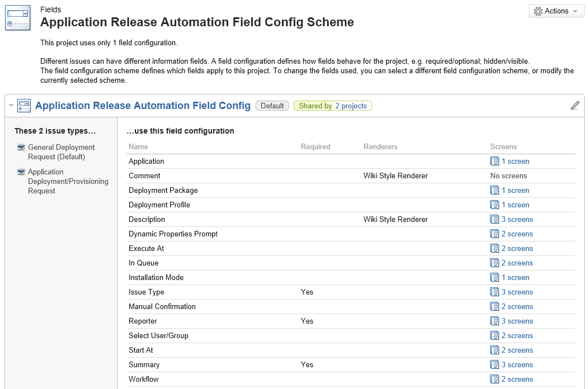Click screen icon in Reporter row
The height and width of the screenshot is (389, 588).
[x=494, y=321]
